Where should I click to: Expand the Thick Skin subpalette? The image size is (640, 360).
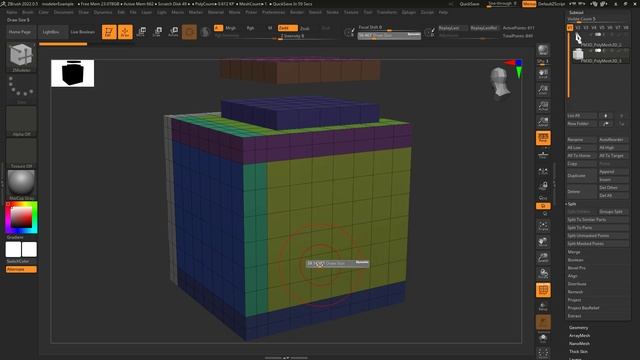click(578, 351)
